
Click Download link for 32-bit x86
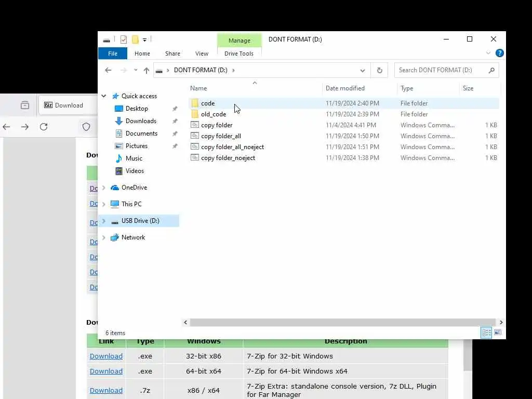[106, 356]
